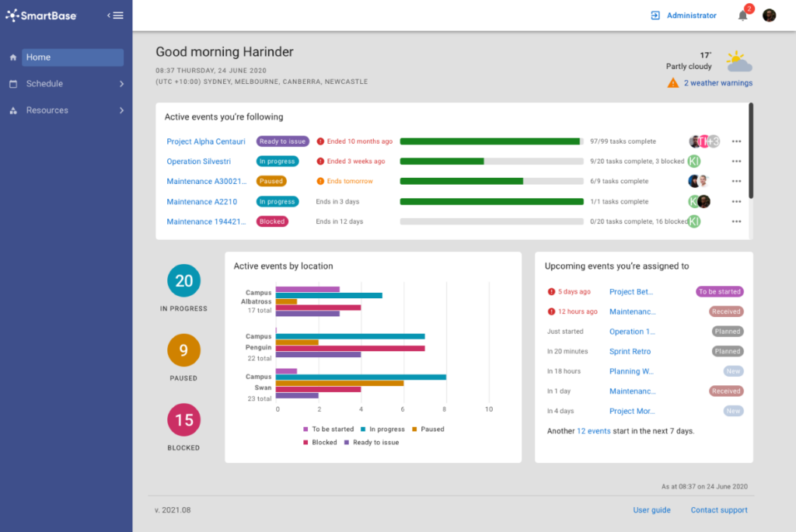Screen dimensions: 796x532
Task: Open the Schedule sidebar item
Action: tap(44, 84)
